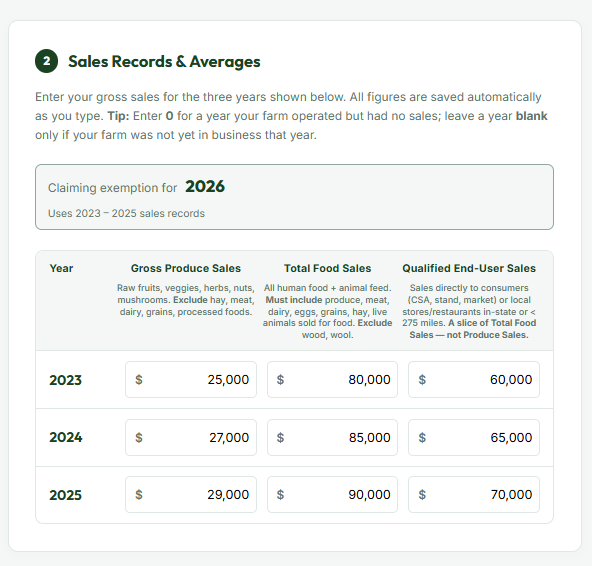592x566 pixels.
Task: Edit 2024 Qualified End-User Sales field
Action: coord(474,437)
